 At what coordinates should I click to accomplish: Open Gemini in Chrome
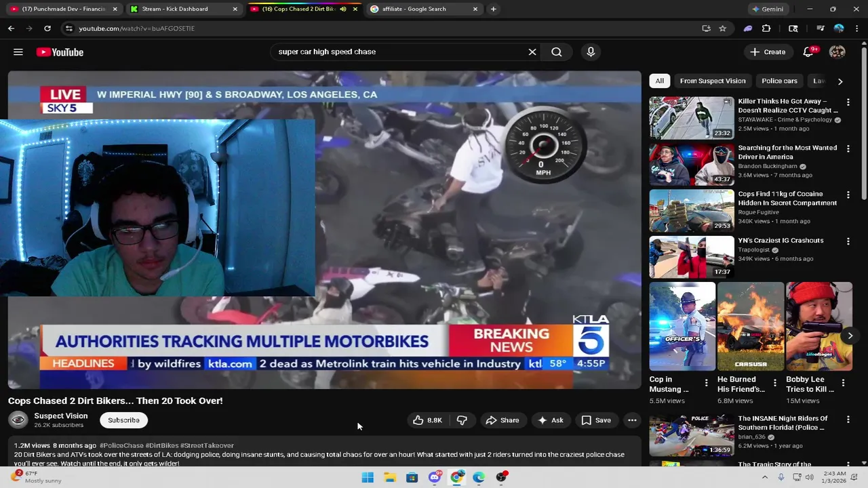coord(768,9)
